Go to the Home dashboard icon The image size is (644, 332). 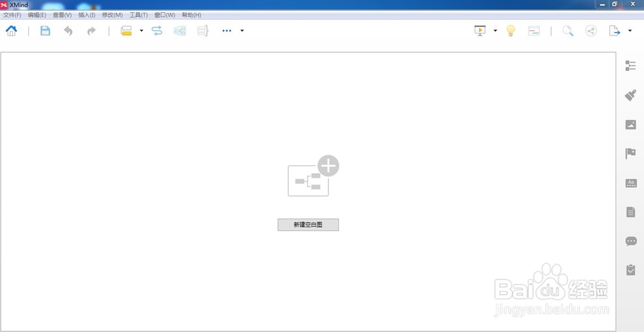12,30
